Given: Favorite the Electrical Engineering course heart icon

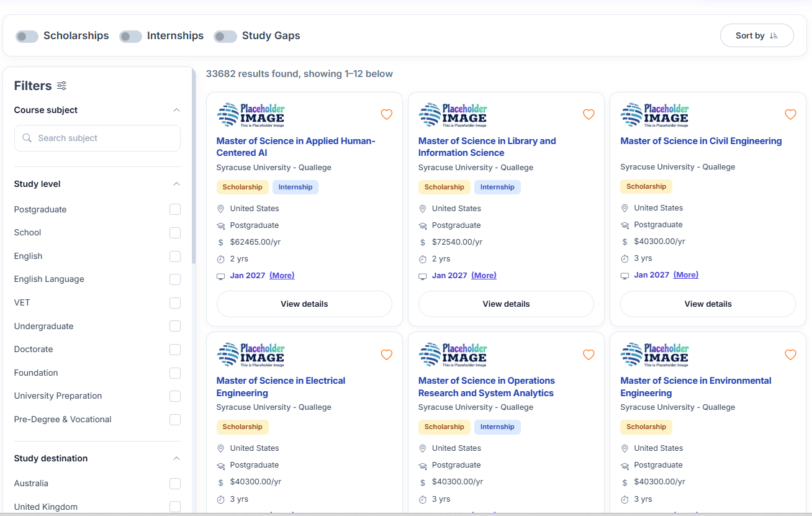Looking at the screenshot, I should coord(387,355).
